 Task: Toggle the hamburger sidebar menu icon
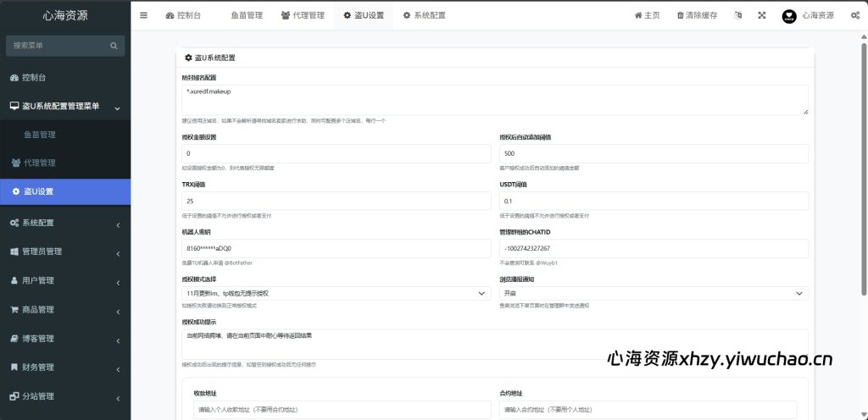143,15
